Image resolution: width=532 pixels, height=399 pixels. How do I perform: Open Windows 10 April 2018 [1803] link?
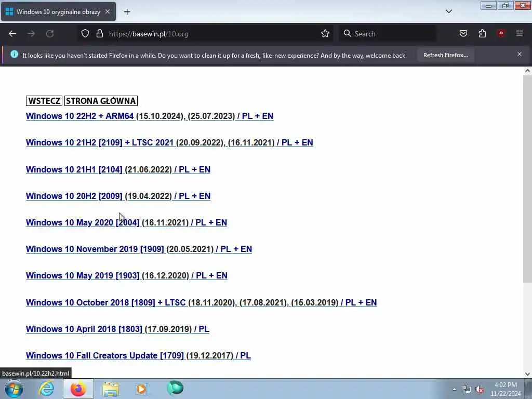(x=117, y=329)
